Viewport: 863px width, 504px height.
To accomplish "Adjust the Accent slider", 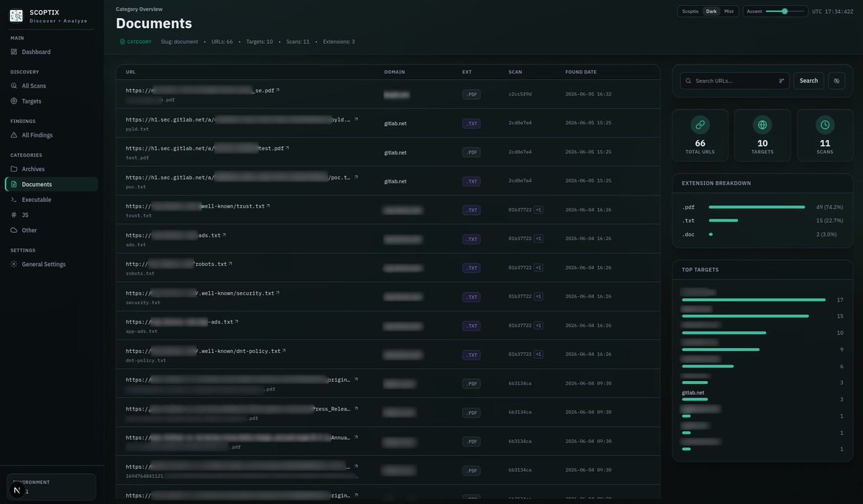I will [785, 12].
